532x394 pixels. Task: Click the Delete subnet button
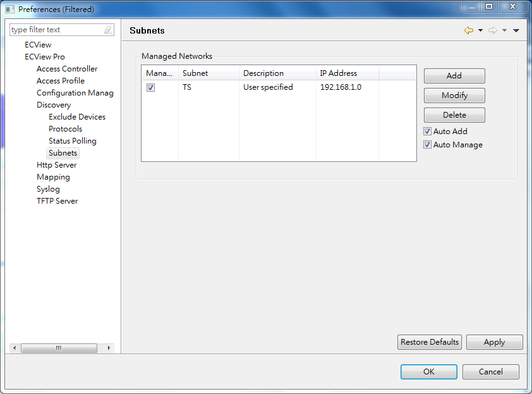tap(454, 115)
